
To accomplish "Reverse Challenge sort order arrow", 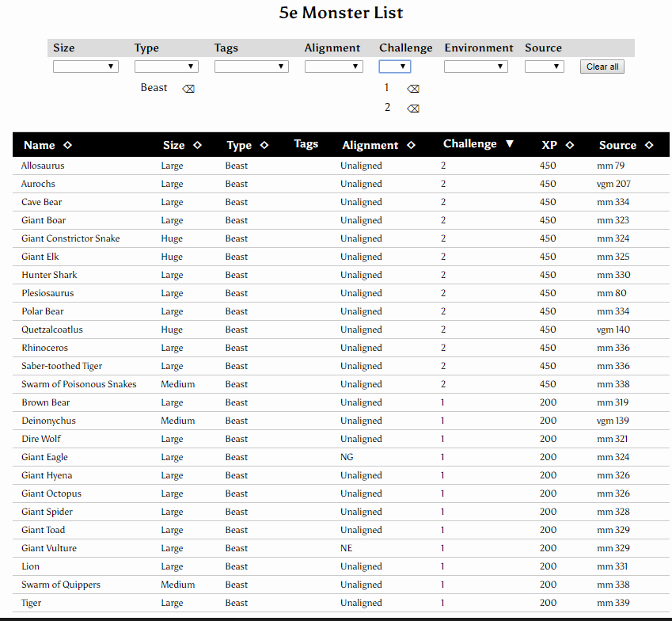I will click(510, 144).
